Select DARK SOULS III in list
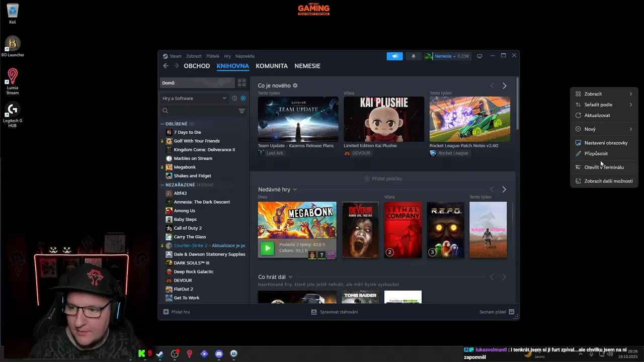The height and width of the screenshot is (362, 644). [191, 263]
